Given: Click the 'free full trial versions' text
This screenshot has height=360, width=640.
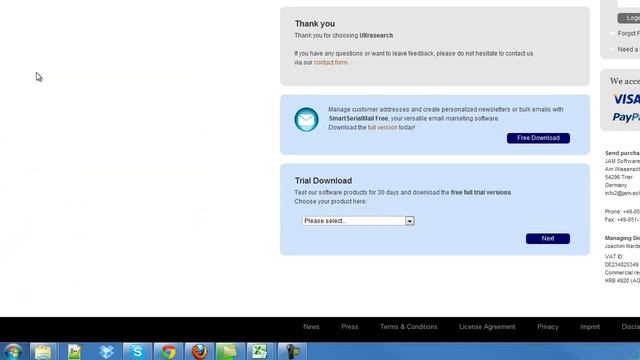Looking at the screenshot, I should (x=480, y=192).
